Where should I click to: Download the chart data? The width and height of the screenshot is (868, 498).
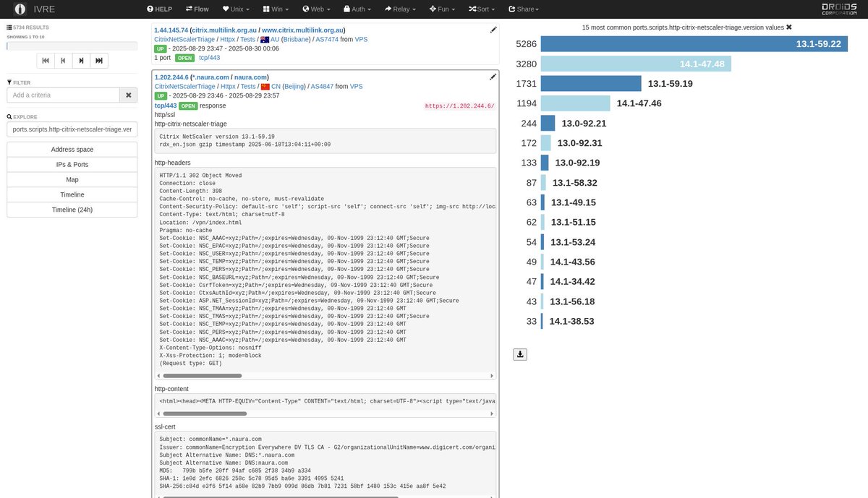(520, 354)
